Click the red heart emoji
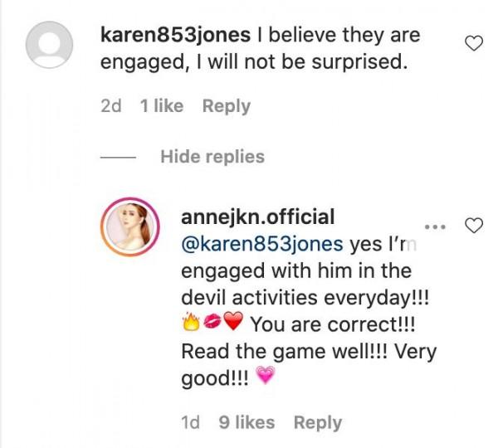Screen dimensions: 498x448 (234, 321)
